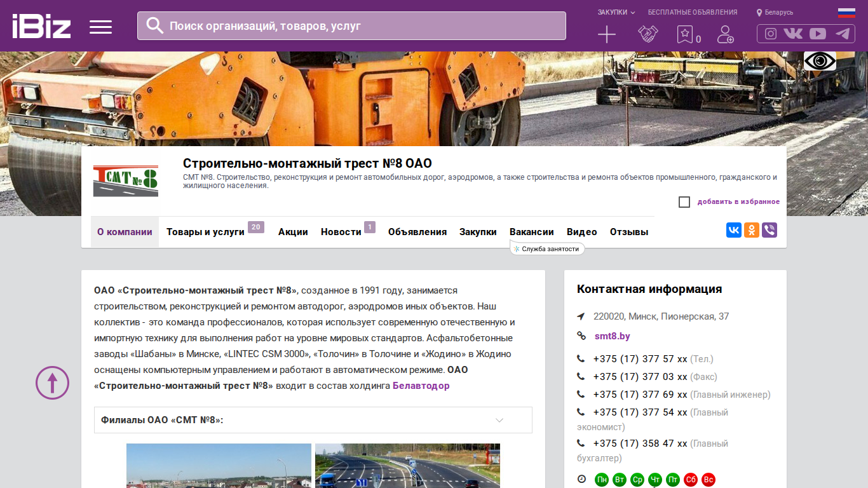Click the добавить в избранное link

point(738,202)
